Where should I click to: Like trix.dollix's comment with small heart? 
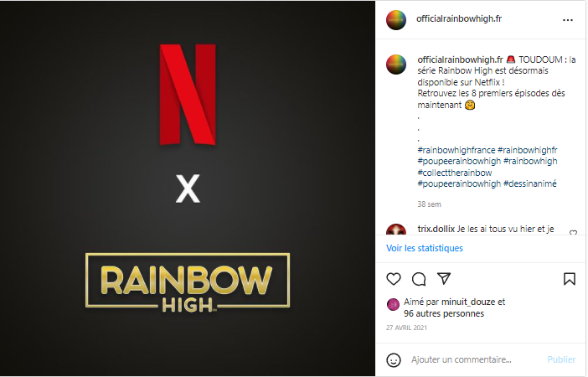[573, 233]
